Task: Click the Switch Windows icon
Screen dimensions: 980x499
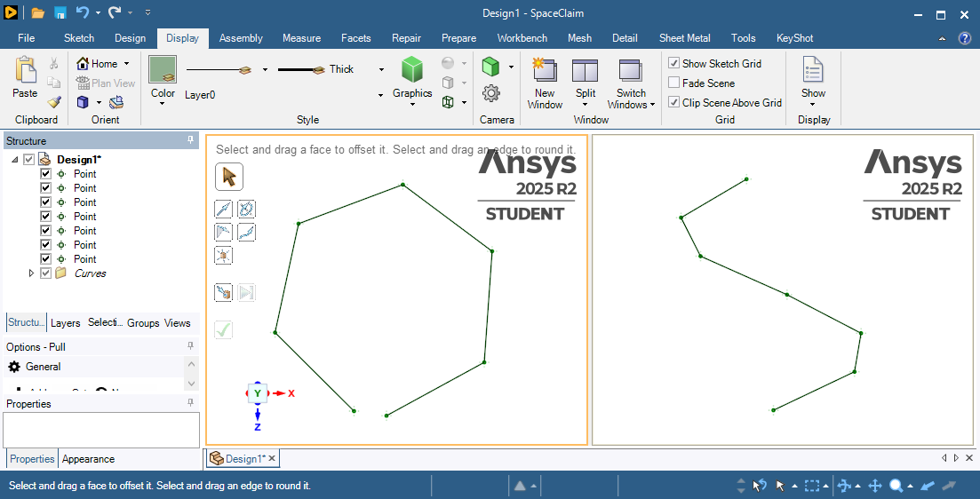Action: coord(631,70)
